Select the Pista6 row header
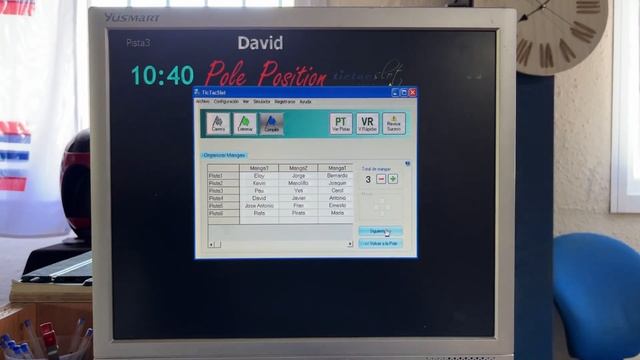 [223, 213]
